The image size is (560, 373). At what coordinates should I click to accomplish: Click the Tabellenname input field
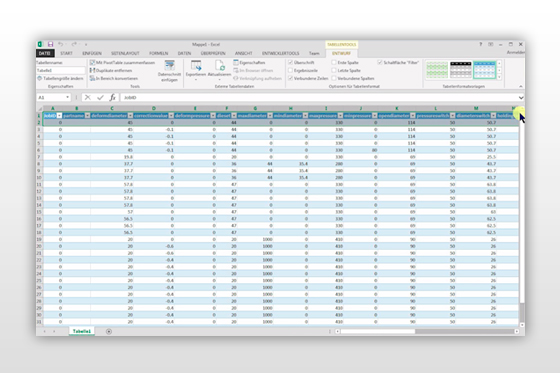click(61, 70)
